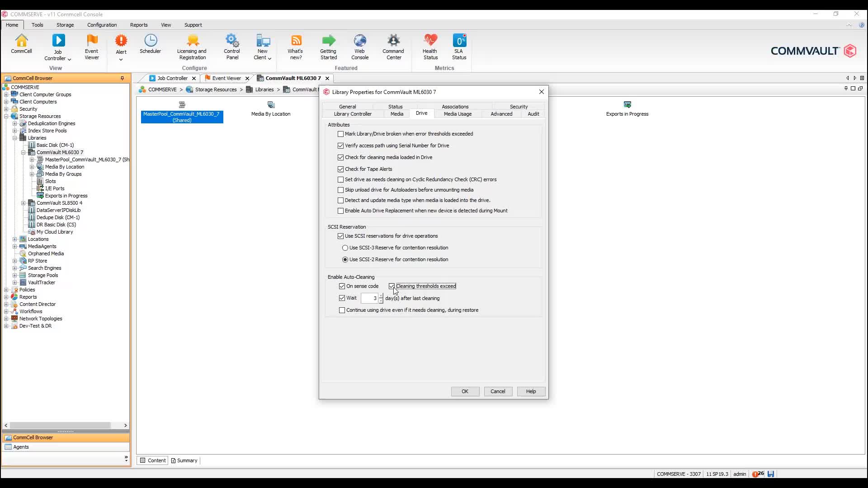Click the Help button
The width and height of the screenshot is (868, 488).
(x=530, y=391)
